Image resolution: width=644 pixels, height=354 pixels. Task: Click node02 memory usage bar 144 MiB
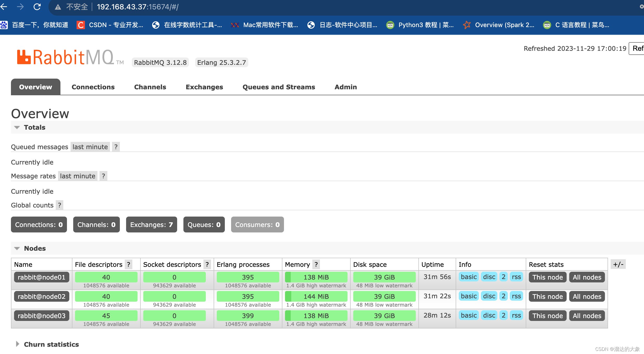[316, 296]
